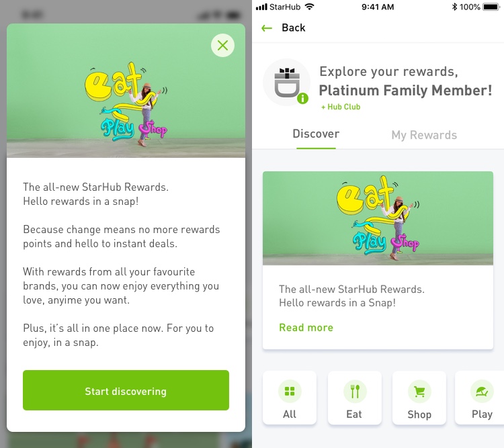Open the Eat Play Shop banner card

coord(378,218)
